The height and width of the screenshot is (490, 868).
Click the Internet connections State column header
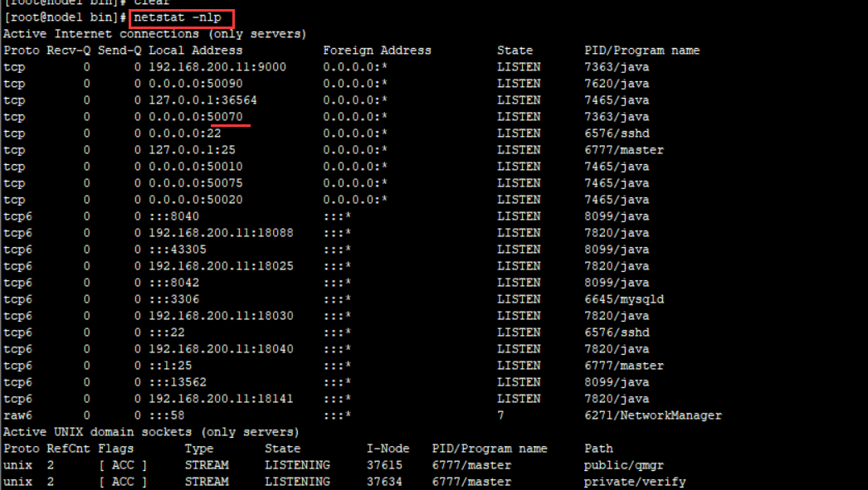click(x=514, y=51)
